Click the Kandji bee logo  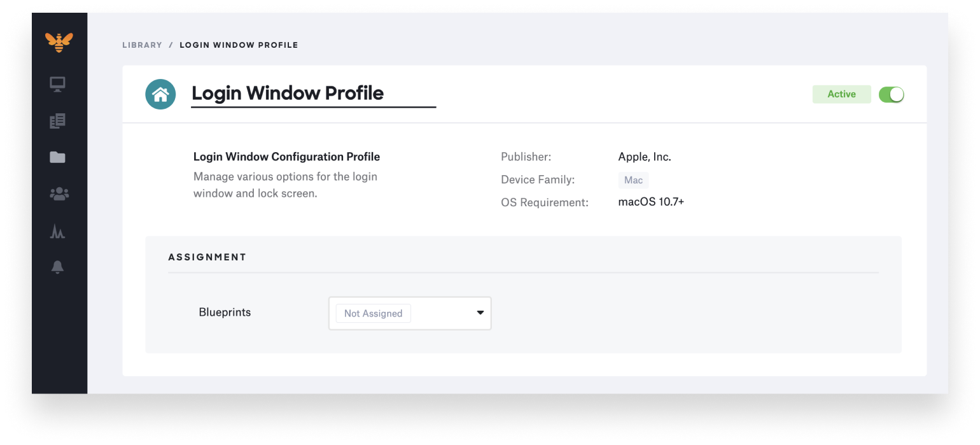(x=59, y=42)
